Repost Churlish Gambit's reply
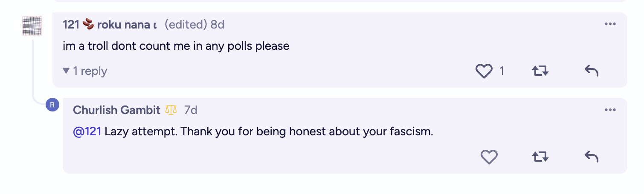This screenshot has height=194, width=644. 540,157
